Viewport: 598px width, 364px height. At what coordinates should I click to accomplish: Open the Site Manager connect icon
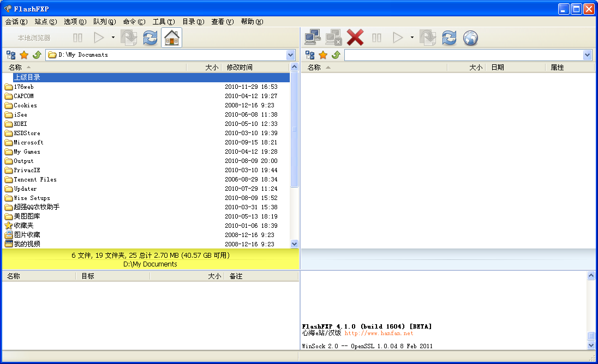tap(313, 37)
